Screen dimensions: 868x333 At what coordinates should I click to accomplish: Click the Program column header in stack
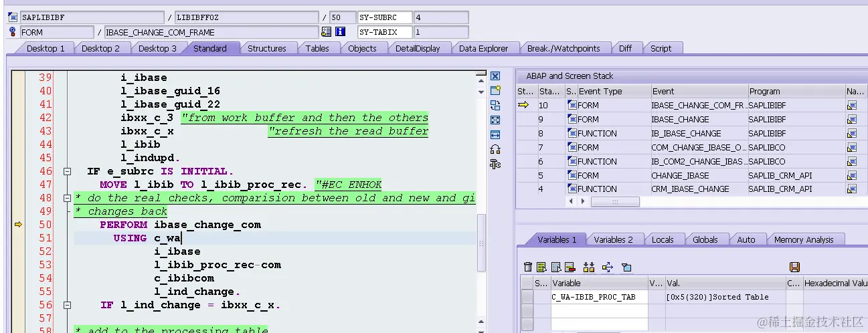pyautogui.click(x=796, y=91)
